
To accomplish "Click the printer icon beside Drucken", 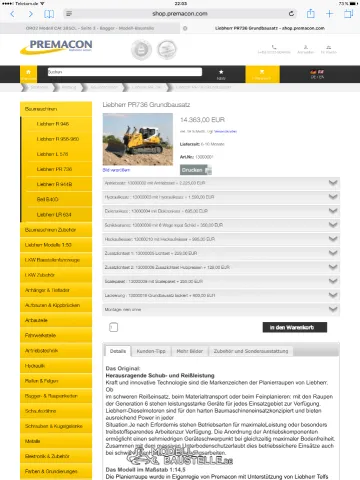I will click(x=208, y=170).
